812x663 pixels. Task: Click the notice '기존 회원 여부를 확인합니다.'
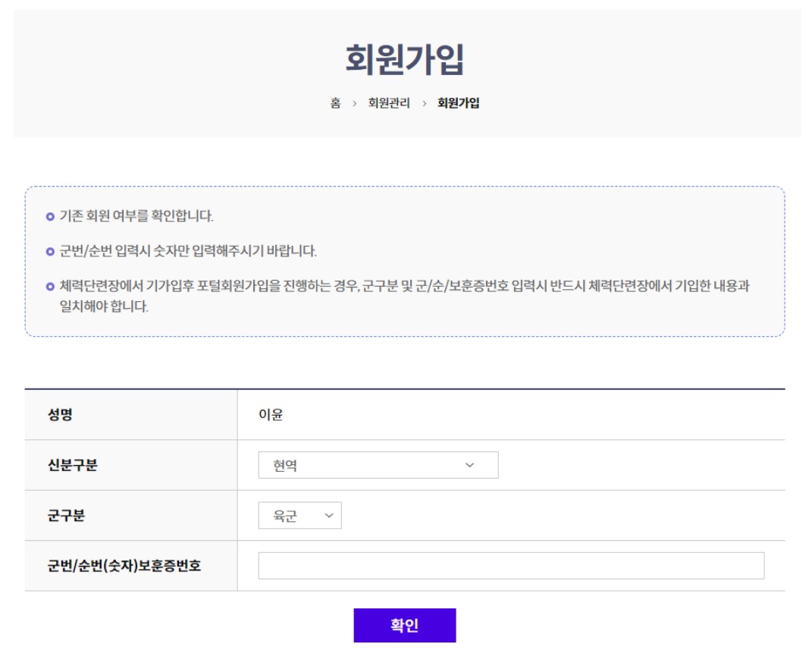point(136,216)
